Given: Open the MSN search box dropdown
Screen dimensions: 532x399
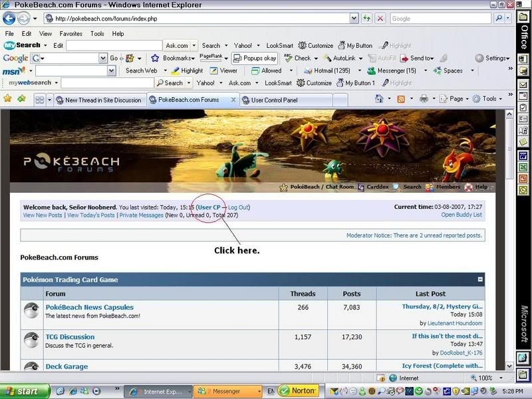Looking at the screenshot, I should [x=111, y=70].
